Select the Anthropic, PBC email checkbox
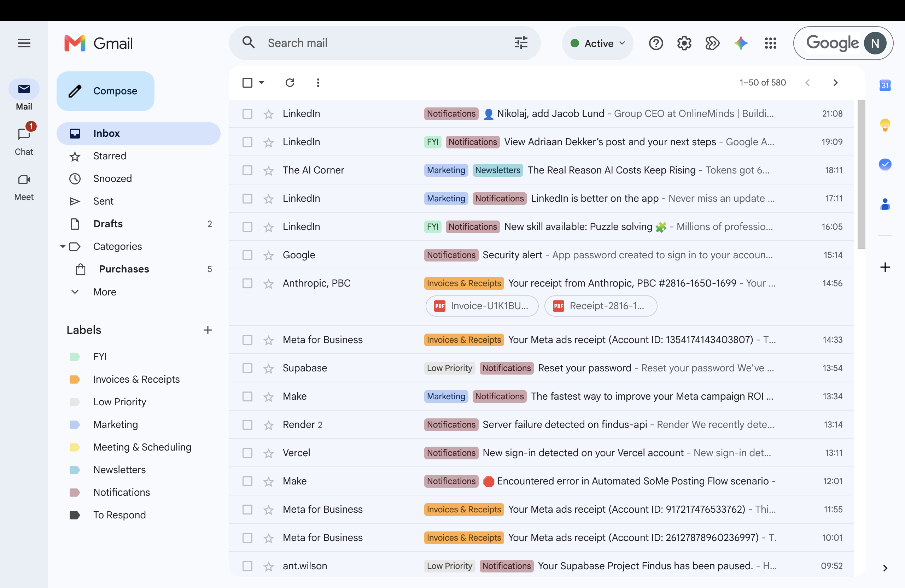905x588 pixels. point(247,283)
